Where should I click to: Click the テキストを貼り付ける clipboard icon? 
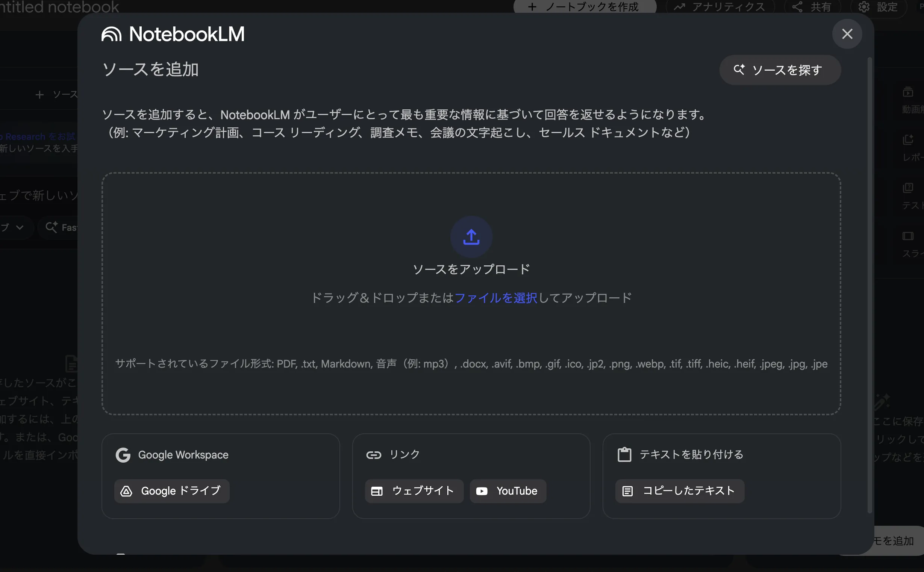pos(625,454)
